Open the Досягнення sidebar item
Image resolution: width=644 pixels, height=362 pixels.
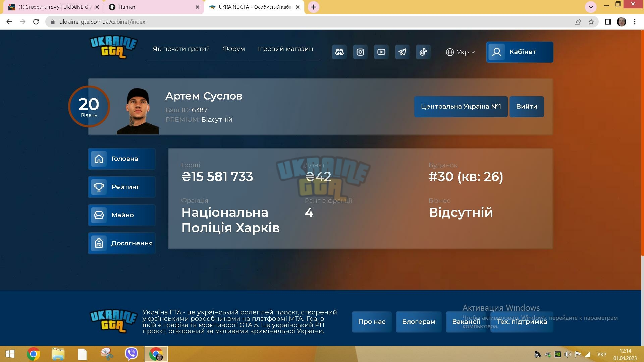122,243
